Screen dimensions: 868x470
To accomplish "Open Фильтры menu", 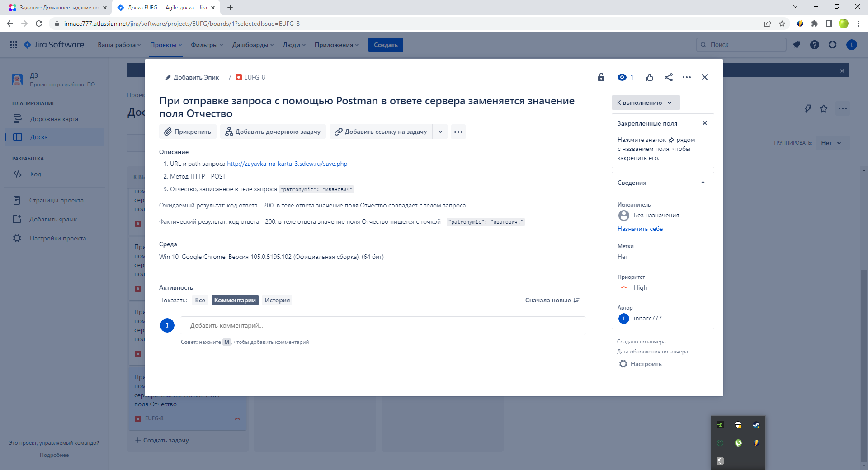I will tap(207, 45).
